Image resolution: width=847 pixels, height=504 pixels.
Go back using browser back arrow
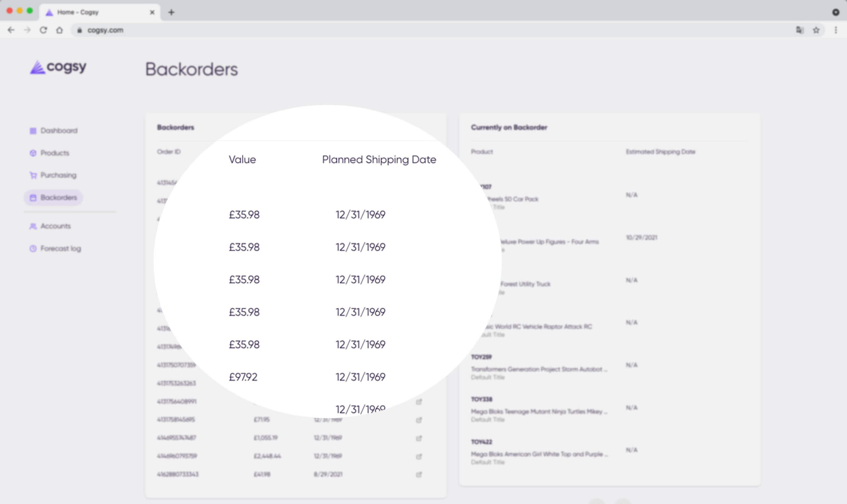(11, 30)
